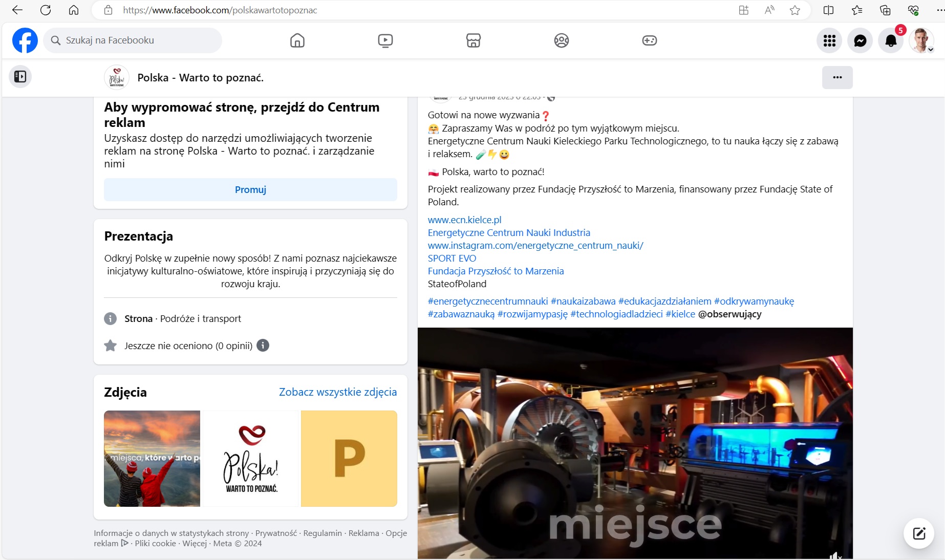This screenshot has height=560, width=945.
Task: Click the Promuj button
Action: coord(250,190)
